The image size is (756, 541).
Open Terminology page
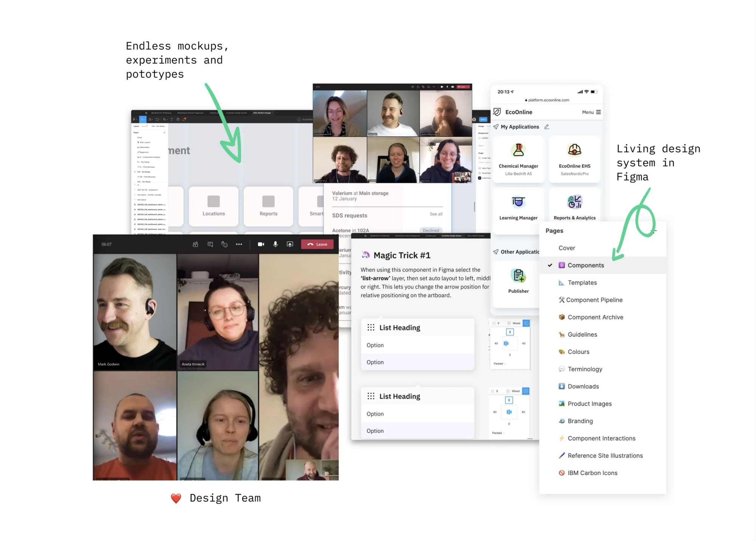click(603, 369)
